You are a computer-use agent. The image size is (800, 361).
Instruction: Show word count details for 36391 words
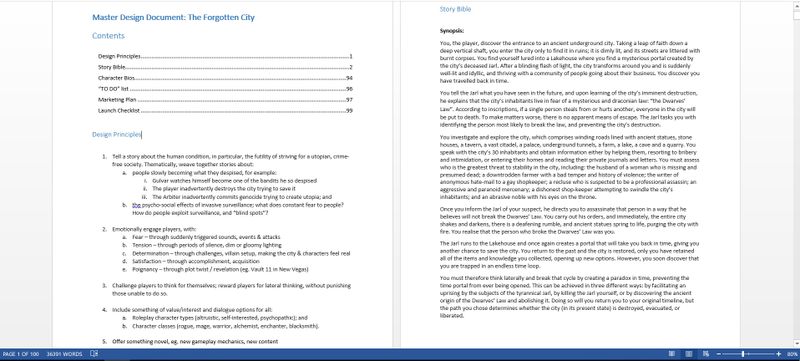(64, 354)
